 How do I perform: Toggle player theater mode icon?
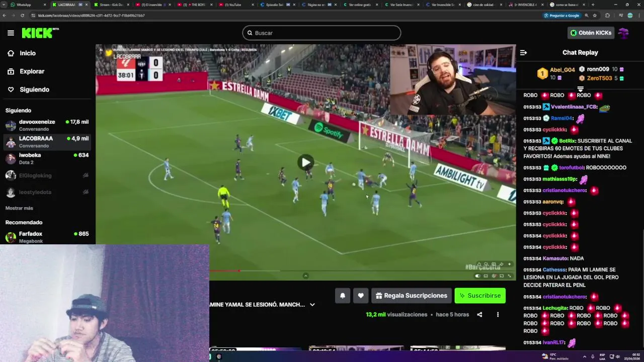point(486,276)
